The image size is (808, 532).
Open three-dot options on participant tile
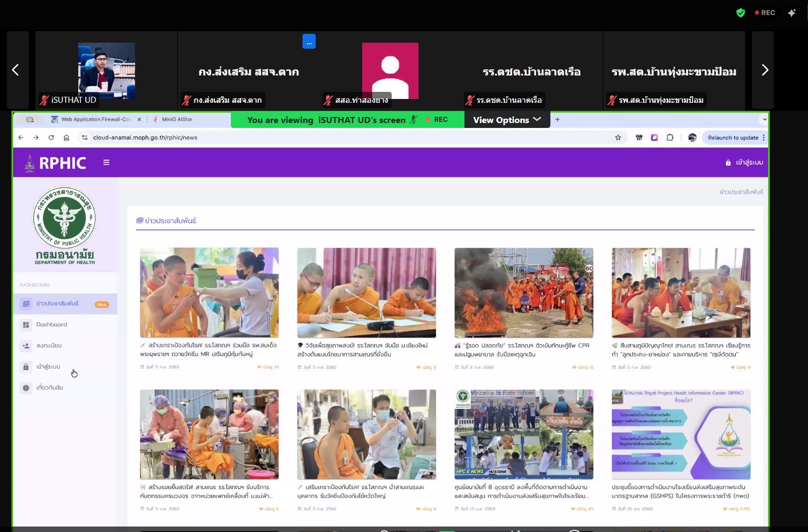point(309,42)
